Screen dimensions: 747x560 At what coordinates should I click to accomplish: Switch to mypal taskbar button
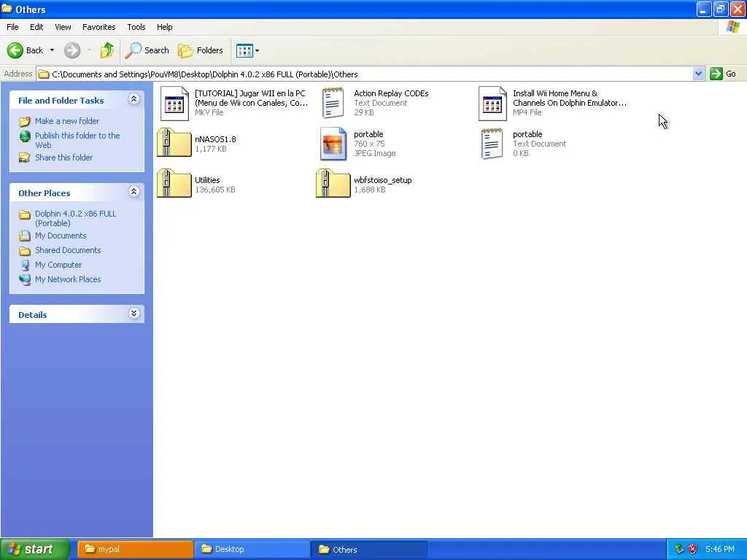[136, 549]
